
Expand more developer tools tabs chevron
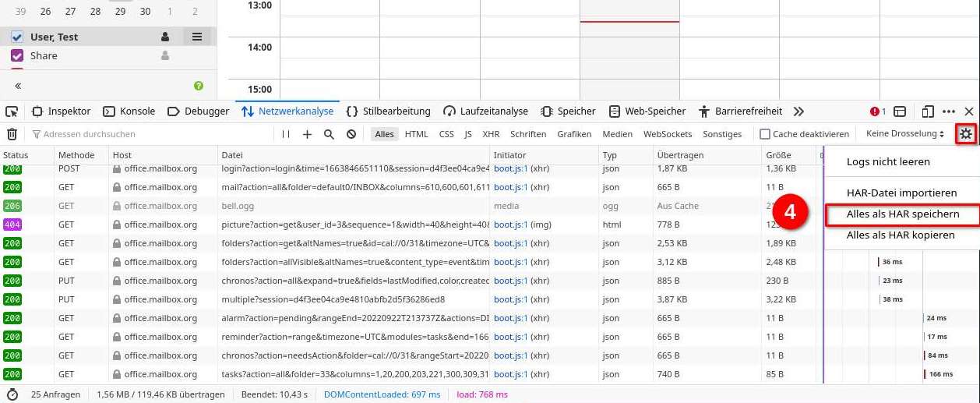point(798,111)
